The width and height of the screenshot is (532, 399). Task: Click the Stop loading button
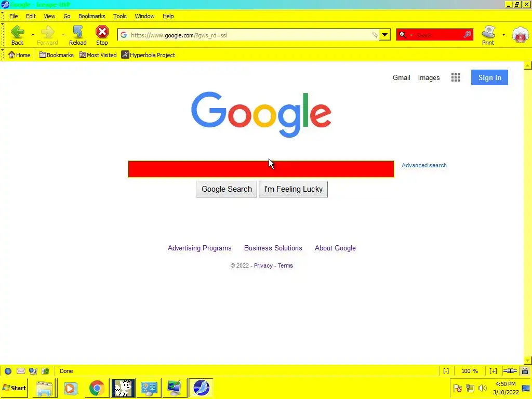click(x=102, y=35)
